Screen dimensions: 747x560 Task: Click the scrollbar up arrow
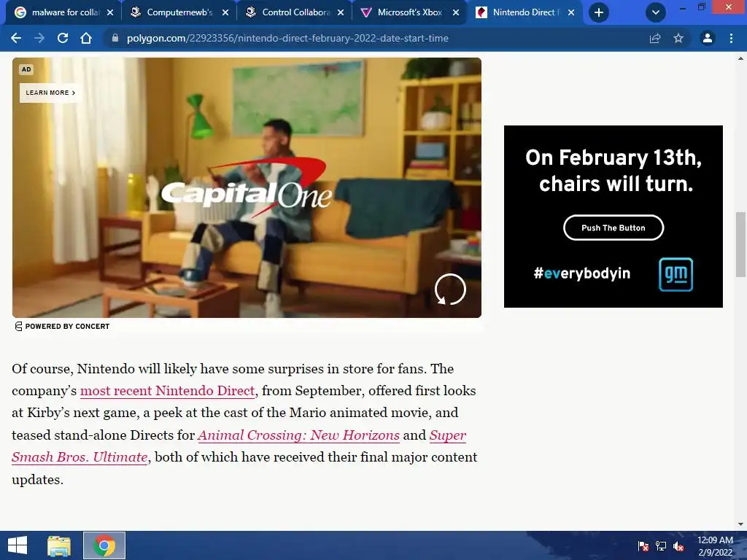pos(740,58)
